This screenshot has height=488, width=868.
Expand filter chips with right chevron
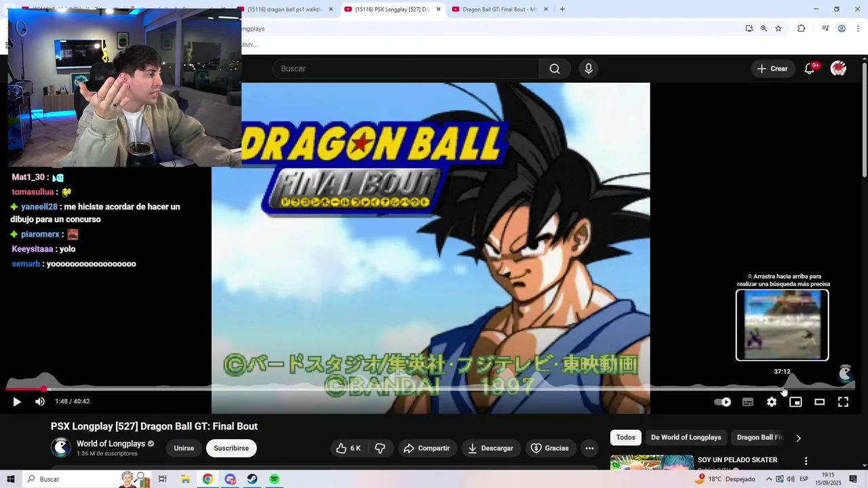coord(798,438)
